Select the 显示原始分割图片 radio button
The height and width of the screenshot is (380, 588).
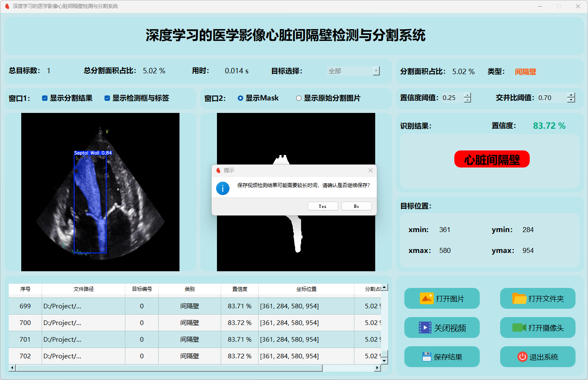(299, 98)
